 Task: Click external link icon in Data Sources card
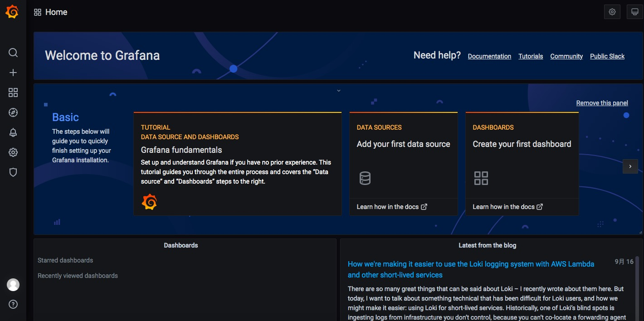click(424, 207)
